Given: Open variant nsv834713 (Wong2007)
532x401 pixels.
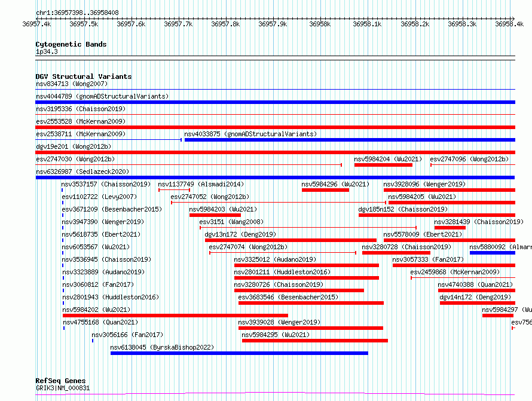Looking at the screenshot, I should [x=72, y=84].
